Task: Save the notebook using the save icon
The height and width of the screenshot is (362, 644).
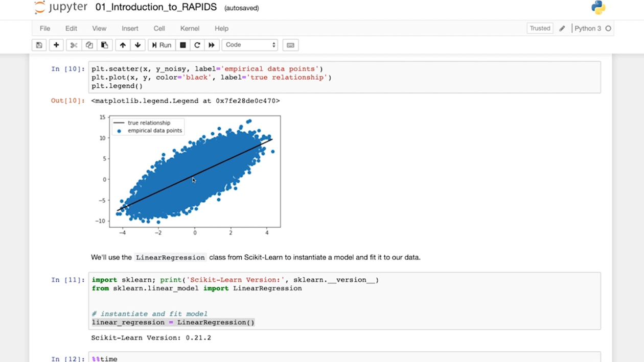Action: click(x=39, y=45)
